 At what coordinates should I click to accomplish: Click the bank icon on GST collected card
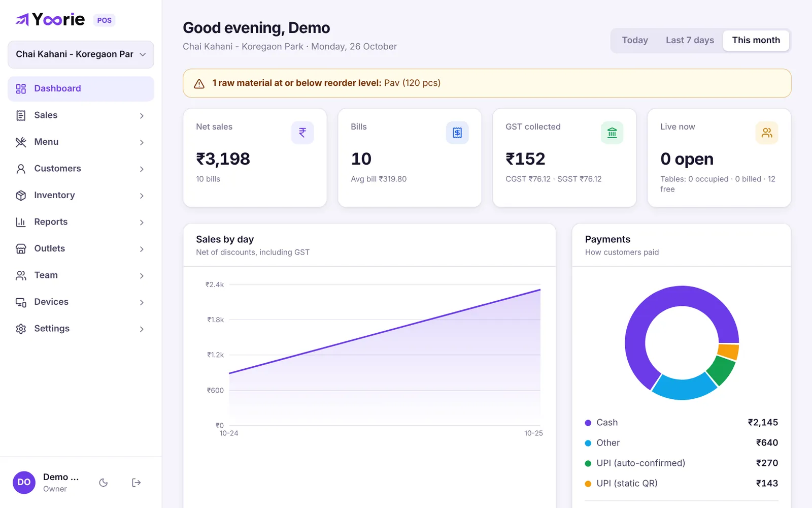pos(612,133)
